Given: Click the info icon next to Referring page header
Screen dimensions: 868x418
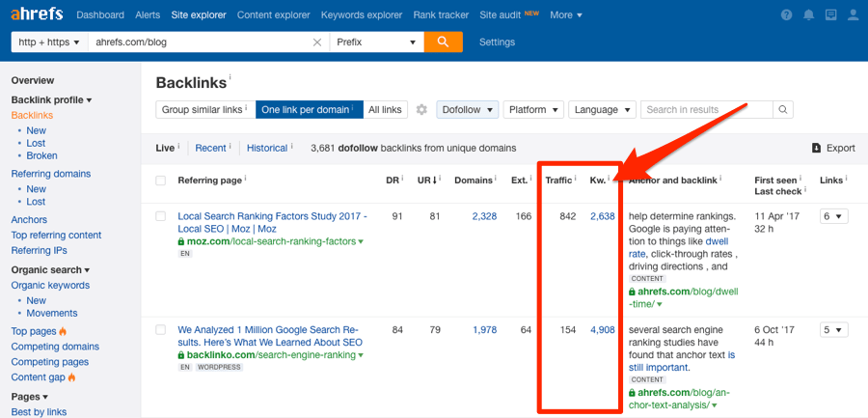Looking at the screenshot, I should (x=245, y=178).
